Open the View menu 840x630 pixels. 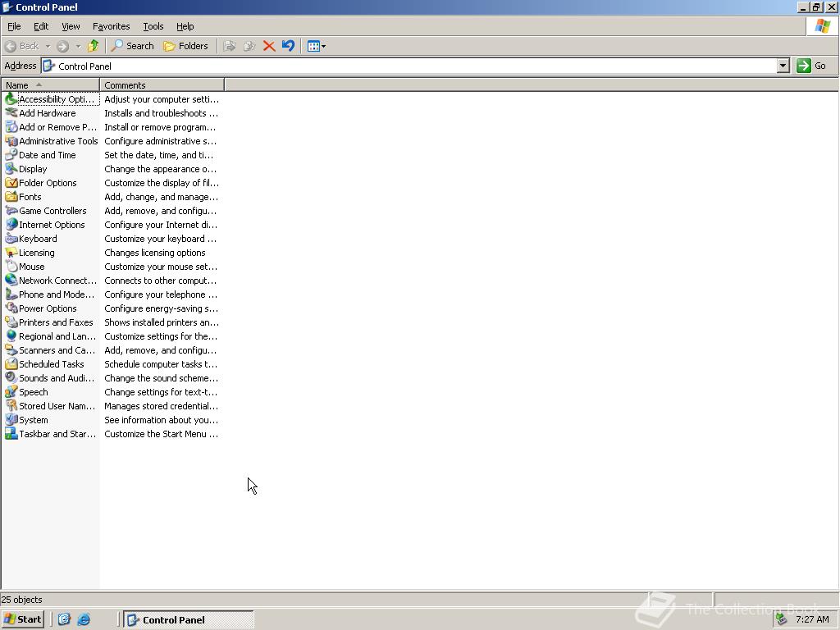71,26
